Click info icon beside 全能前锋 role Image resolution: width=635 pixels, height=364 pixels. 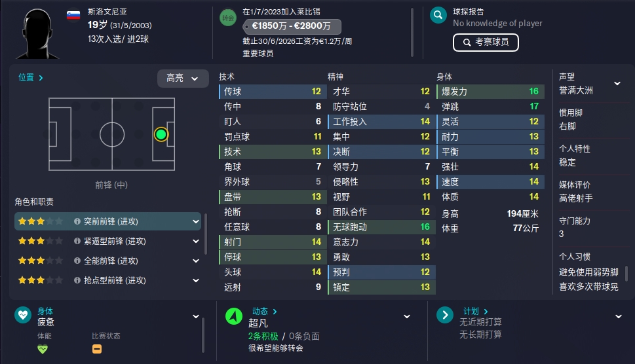(77, 261)
